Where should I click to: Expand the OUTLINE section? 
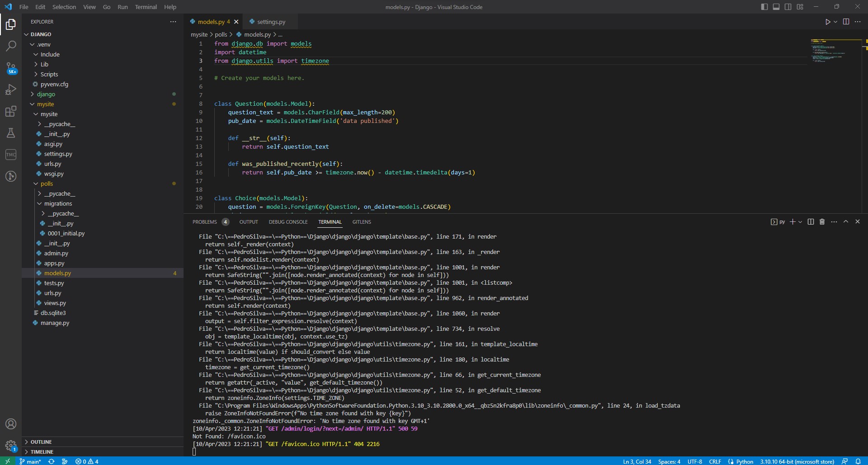coord(41,442)
